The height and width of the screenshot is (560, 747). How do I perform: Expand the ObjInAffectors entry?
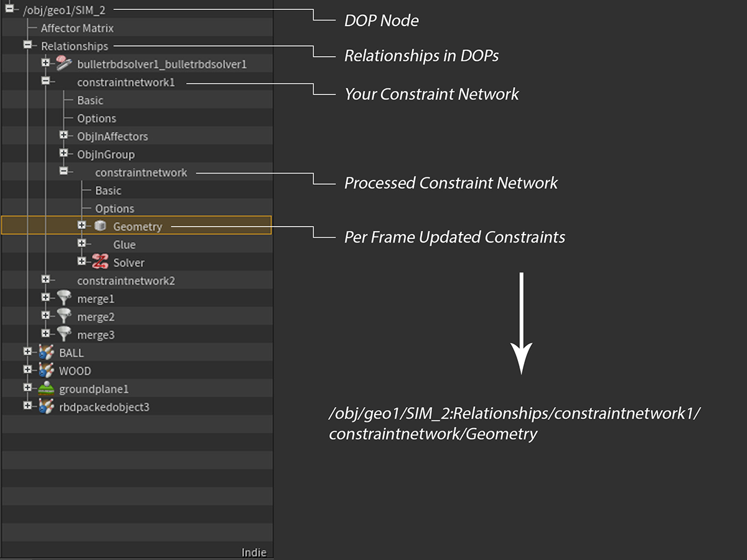[63, 136]
